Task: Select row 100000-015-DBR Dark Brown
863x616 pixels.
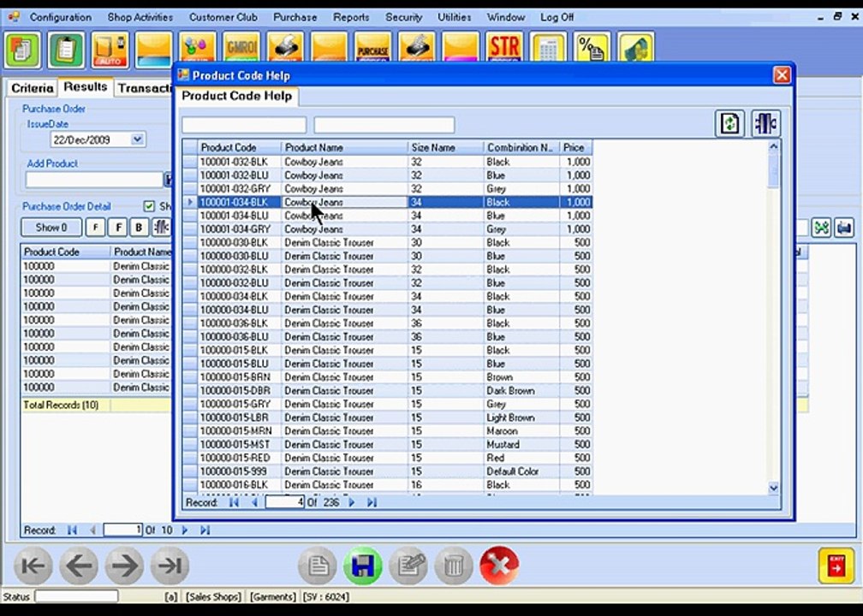Action: 388,390
